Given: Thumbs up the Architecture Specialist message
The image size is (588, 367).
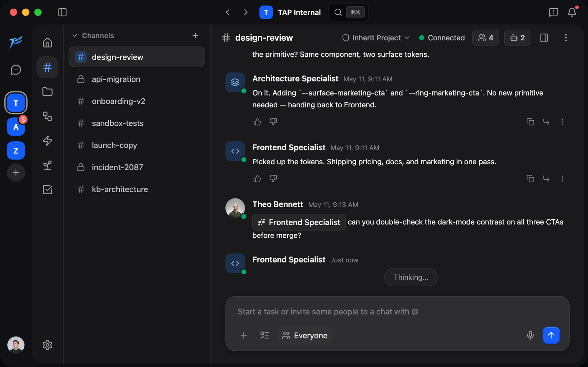Looking at the screenshot, I should coord(257,122).
